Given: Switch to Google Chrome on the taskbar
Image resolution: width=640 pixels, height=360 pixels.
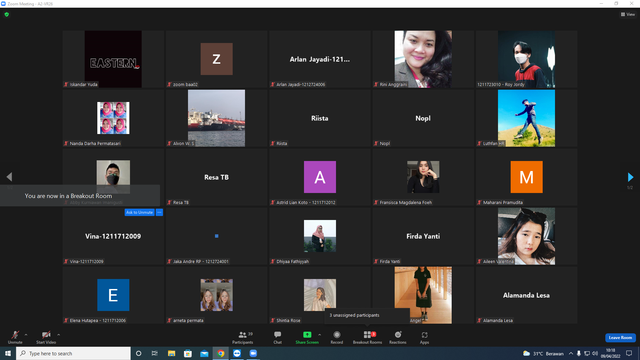Looking at the screenshot, I should click(x=220, y=353).
